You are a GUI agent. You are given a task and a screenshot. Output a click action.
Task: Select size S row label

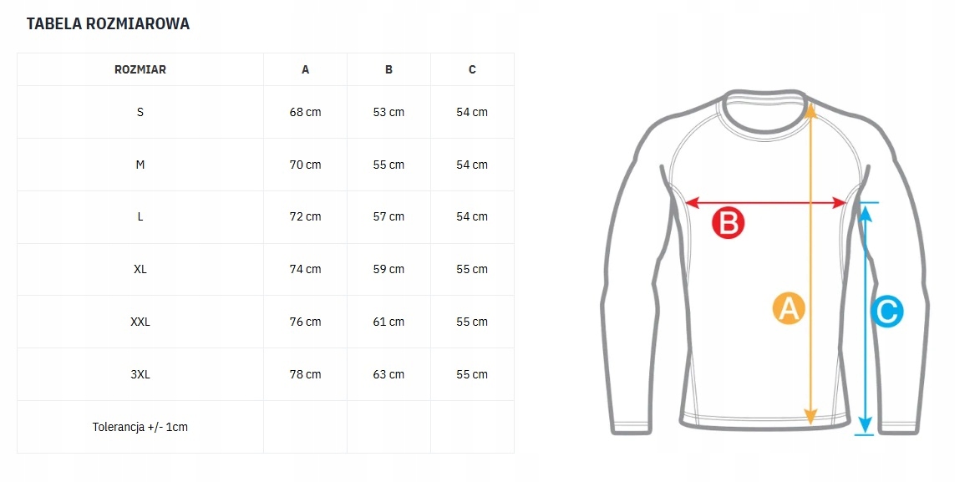140,113
